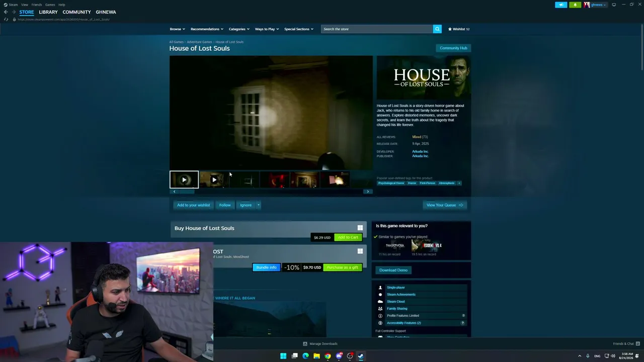Click the Ignore button
644x362 pixels.
(x=246, y=205)
